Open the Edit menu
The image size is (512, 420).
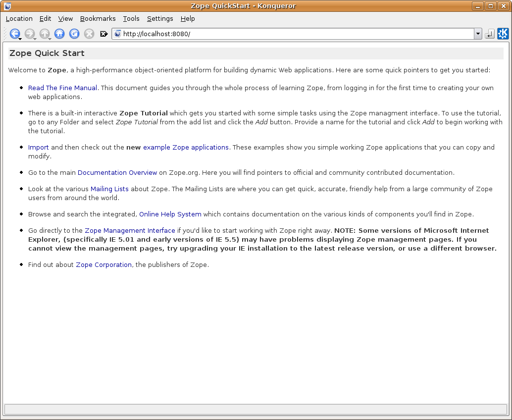(x=45, y=19)
